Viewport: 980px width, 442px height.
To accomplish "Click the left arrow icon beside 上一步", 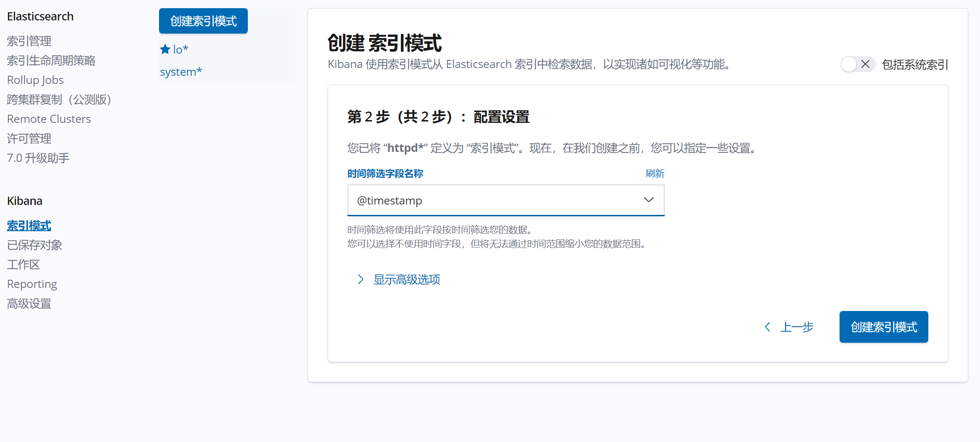I will [x=768, y=327].
